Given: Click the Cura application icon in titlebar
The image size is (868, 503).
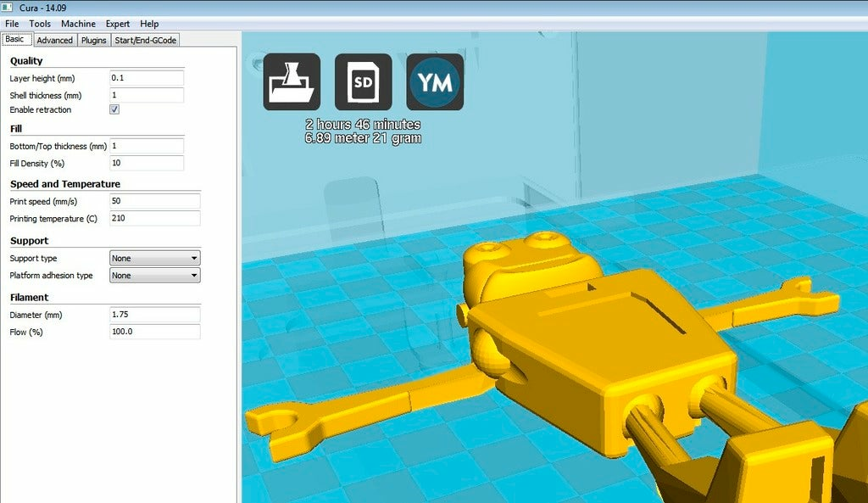Looking at the screenshot, I should 8,7.
